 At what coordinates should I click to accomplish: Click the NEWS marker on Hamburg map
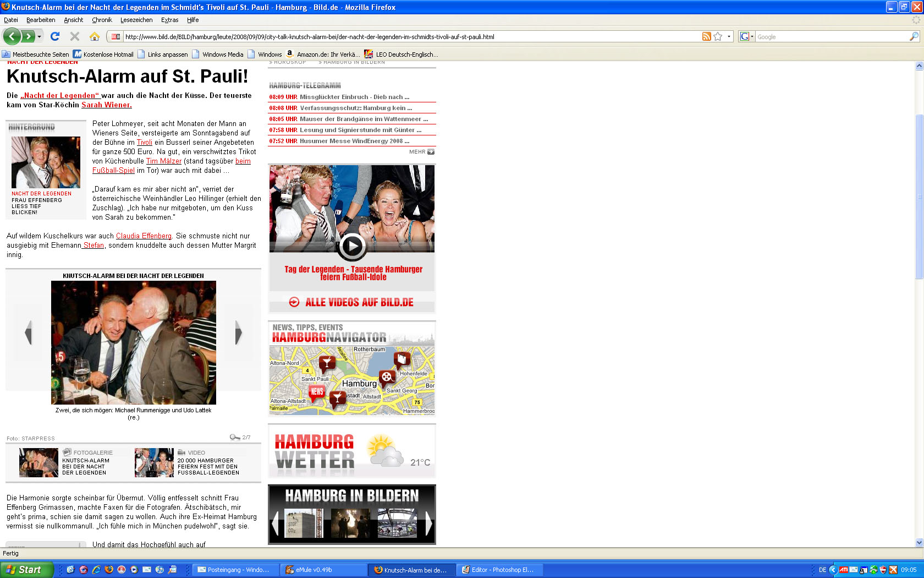coord(316,392)
